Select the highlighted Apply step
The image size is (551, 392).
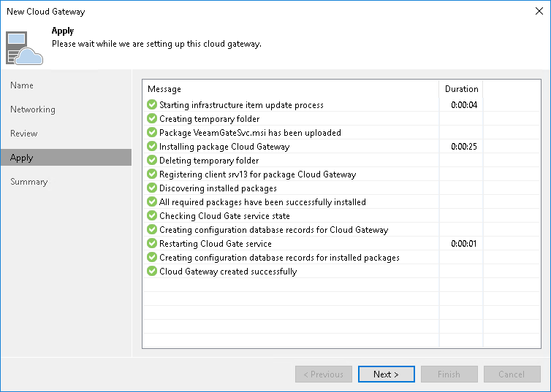click(22, 158)
